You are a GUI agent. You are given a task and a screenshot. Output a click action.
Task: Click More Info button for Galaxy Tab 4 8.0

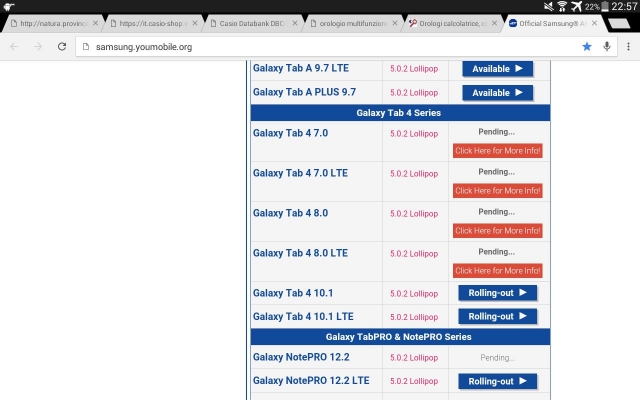click(x=498, y=231)
